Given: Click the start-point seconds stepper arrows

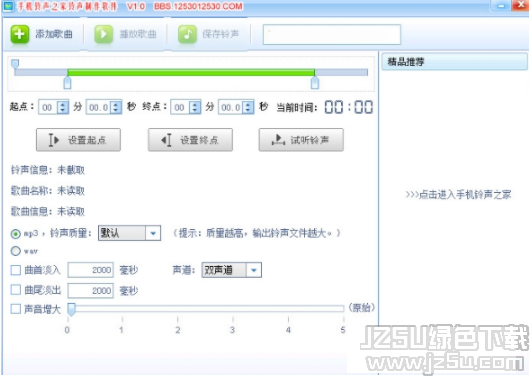Looking at the screenshot, I should [x=116, y=108].
